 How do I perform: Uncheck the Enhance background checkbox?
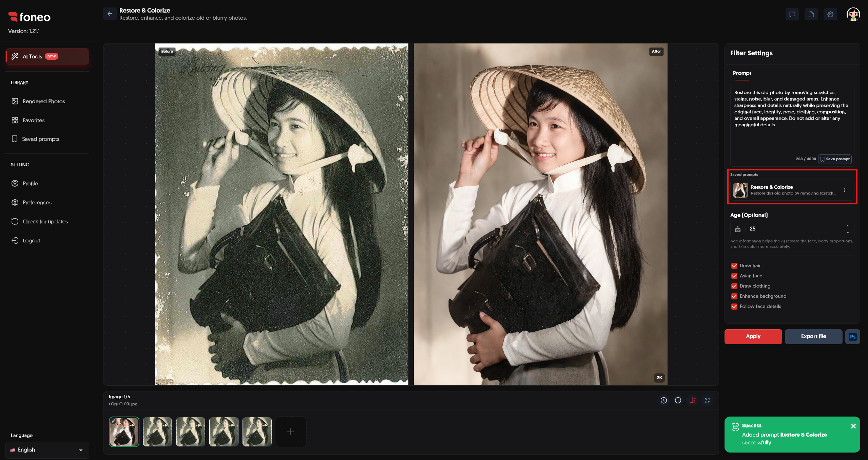(x=734, y=296)
